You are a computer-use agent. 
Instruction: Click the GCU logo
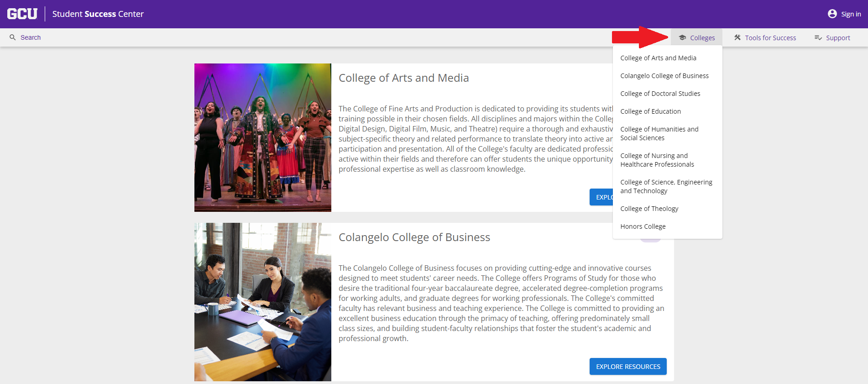(x=22, y=14)
